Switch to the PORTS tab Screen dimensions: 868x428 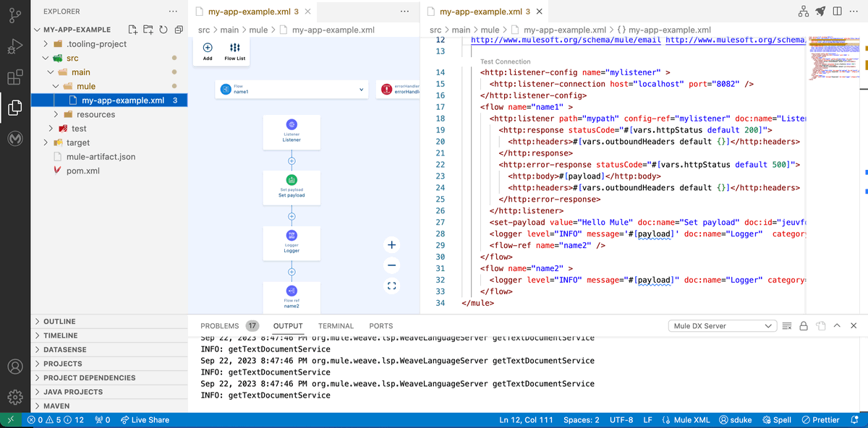(x=380, y=326)
